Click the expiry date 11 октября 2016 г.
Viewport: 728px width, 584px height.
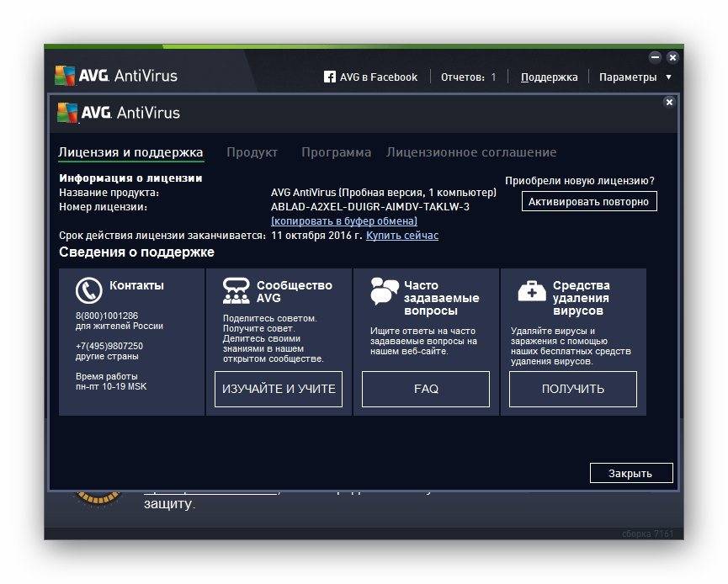coord(316,236)
